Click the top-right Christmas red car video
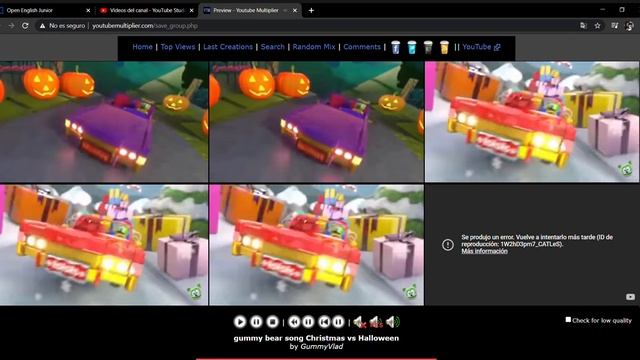This screenshot has height=360, width=640. pyautogui.click(x=532, y=122)
